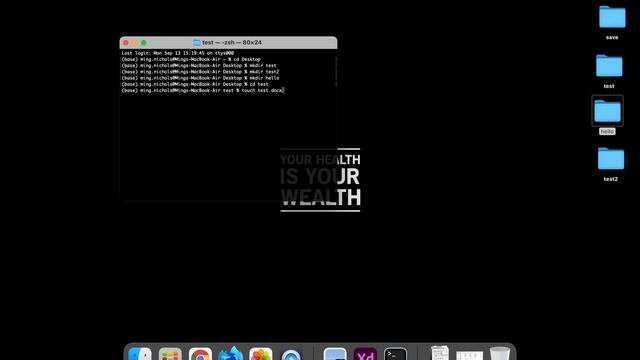Image resolution: width=640 pixels, height=360 pixels.
Task: Click the "cd Desktop" command line
Action: (x=191, y=59)
